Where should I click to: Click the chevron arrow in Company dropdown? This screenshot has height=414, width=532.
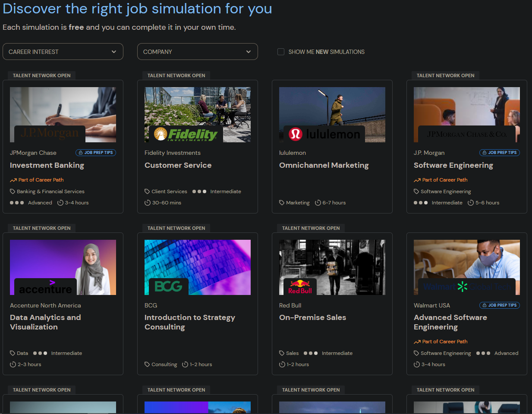249,52
